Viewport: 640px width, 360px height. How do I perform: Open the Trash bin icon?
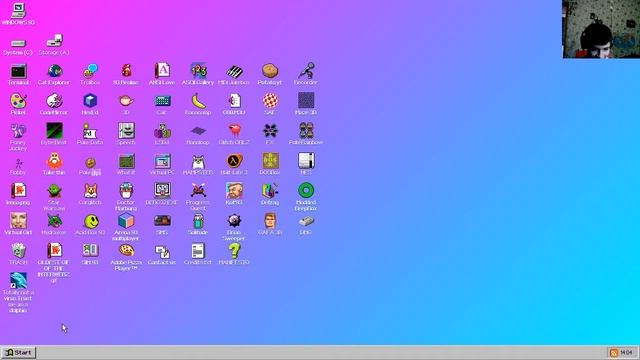pyautogui.click(x=18, y=251)
